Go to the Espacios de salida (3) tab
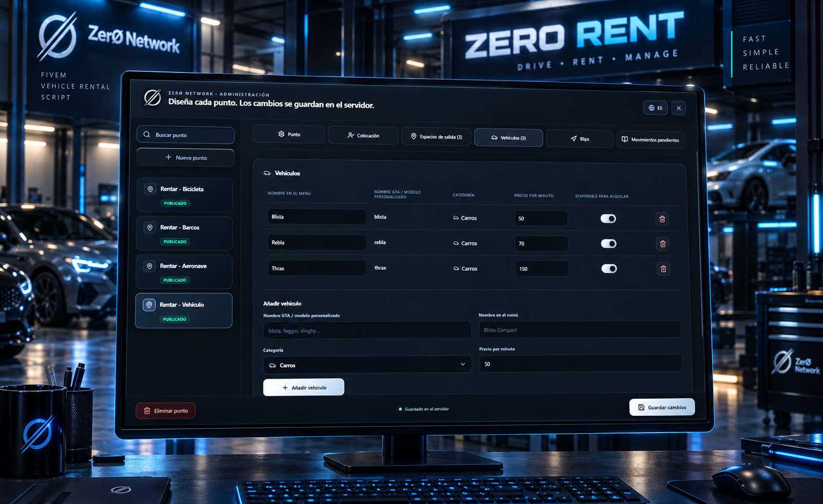The image size is (823, 504). click(x=436, y=137)
